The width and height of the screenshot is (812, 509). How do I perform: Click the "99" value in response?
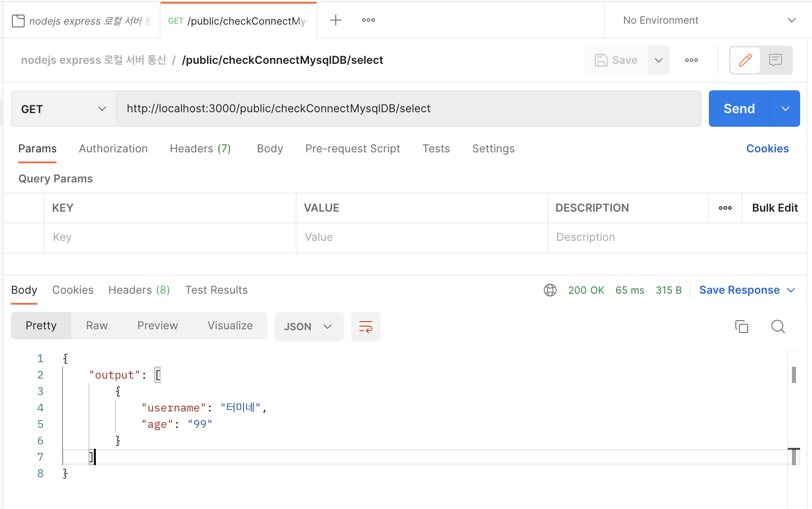(x=200, y=424)
